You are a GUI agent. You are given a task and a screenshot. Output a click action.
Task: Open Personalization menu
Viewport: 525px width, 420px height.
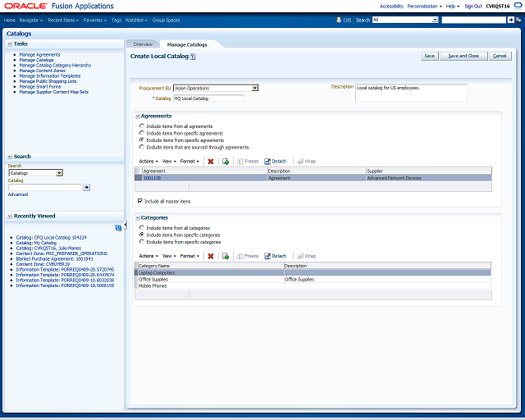coord(425,6)
